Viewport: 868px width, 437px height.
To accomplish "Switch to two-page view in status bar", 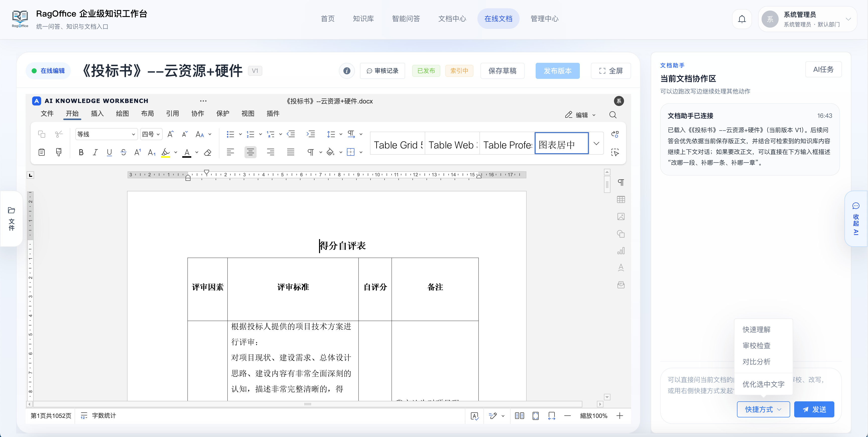I will pos(519,416).
